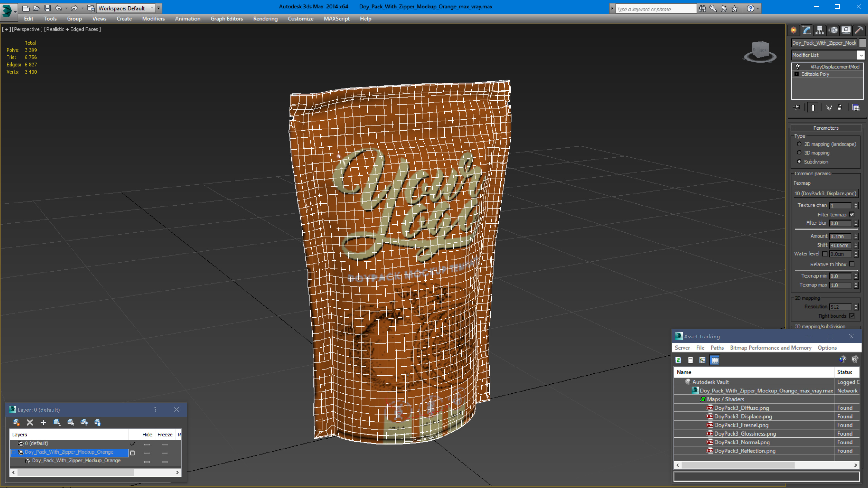Click the Amount 0.1cm input field

840,237
